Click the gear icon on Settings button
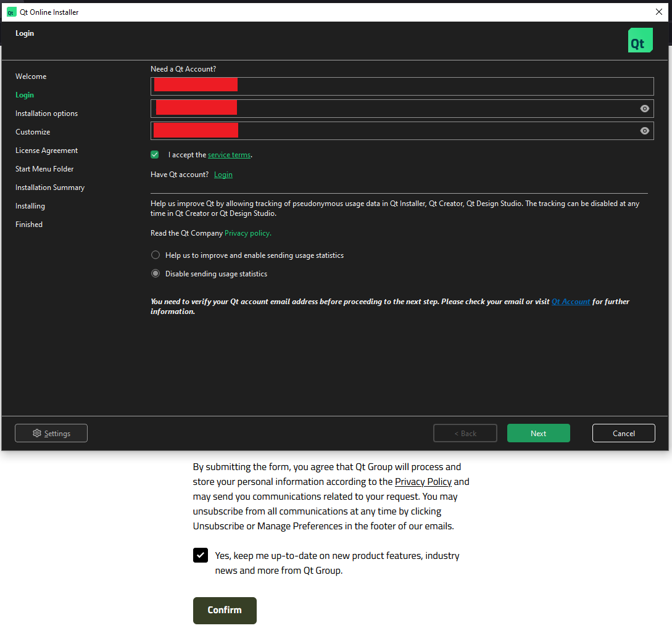The width and height of the screenshot is (672, 636). click(37, 433)
